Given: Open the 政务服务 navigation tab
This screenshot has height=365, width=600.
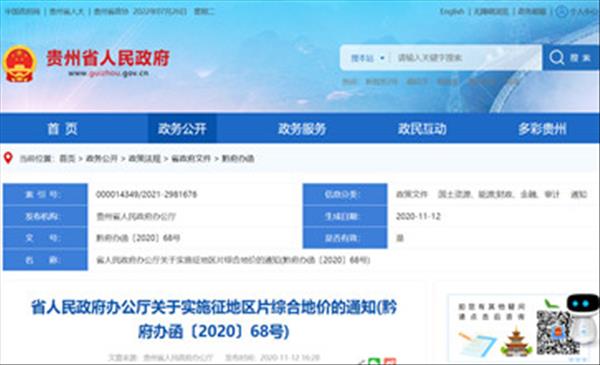Looking at the screenshot, I should (302, 129).
